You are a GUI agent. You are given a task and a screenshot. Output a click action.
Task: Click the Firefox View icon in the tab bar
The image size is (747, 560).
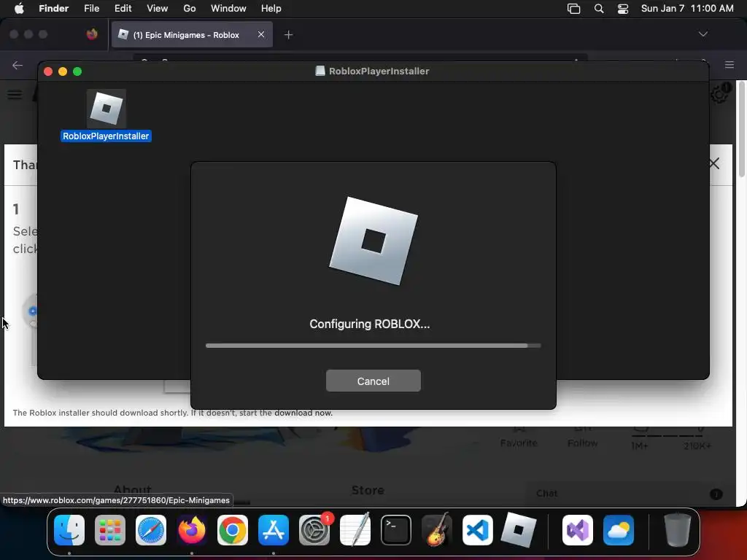pyautogui.click(x=92, y=34)
